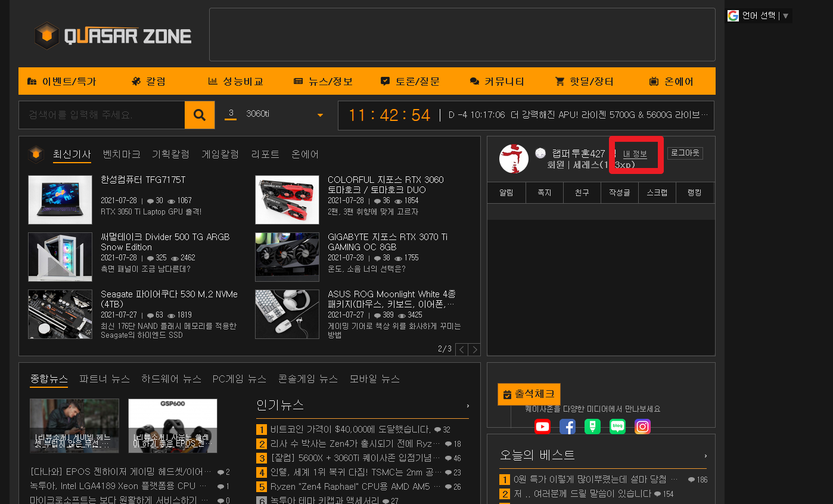
Task: Open 작성글 user tab
Action: point(620,193)
